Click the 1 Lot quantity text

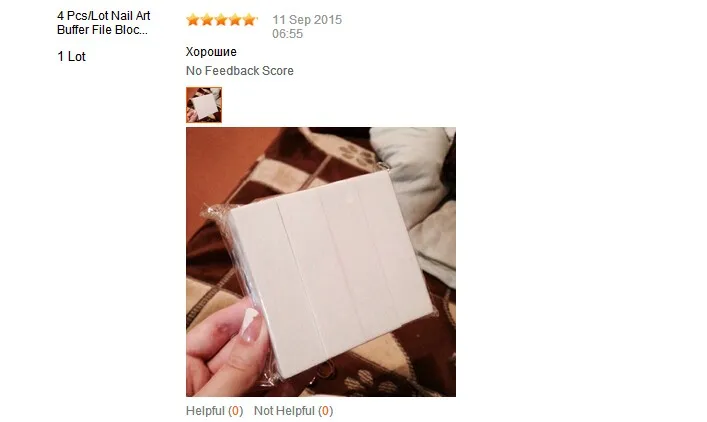pyautogui.click(x=71, y=56)
